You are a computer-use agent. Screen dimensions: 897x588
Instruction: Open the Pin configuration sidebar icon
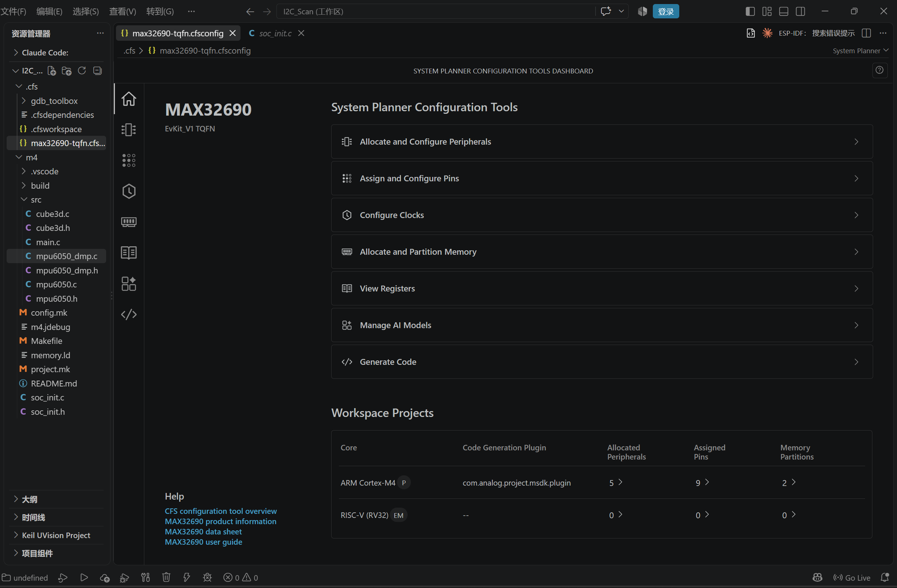pos(129,160)
